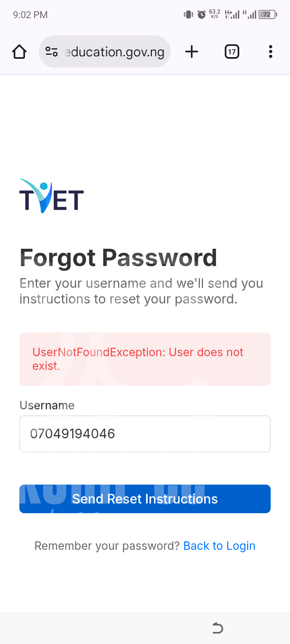Viewport: 290px width, 644px height.
Task: Follow the Back to Login link
Action: click(x=219, y=546)
